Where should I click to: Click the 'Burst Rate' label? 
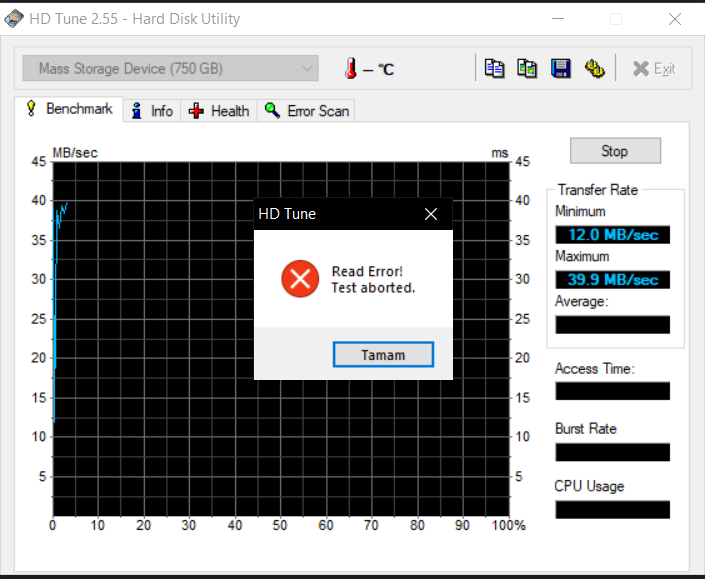point(585,429)
